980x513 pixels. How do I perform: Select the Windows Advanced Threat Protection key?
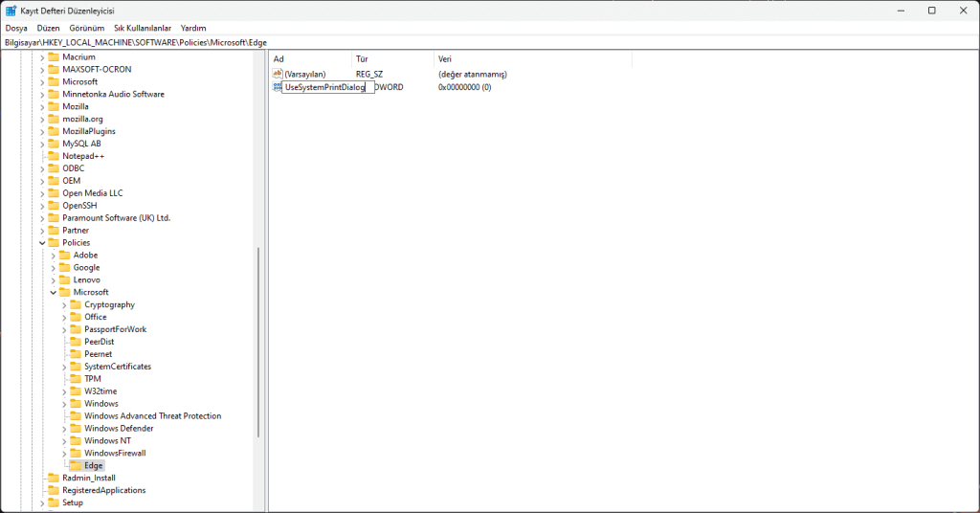tap(152, 416)
